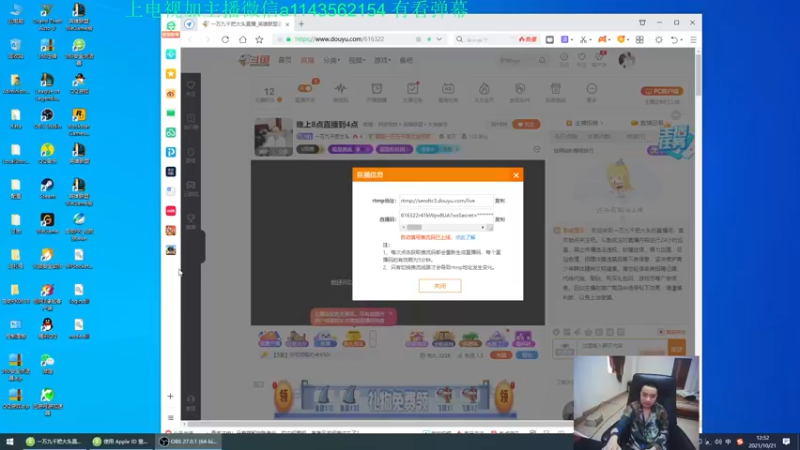Open the extensions grid icon
Viewport: 800px width, 450px height.
(x=639, y=39)
